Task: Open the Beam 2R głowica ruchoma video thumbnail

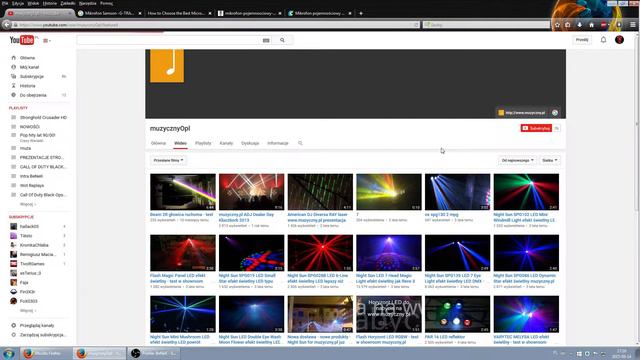Action: pos(183,192)
